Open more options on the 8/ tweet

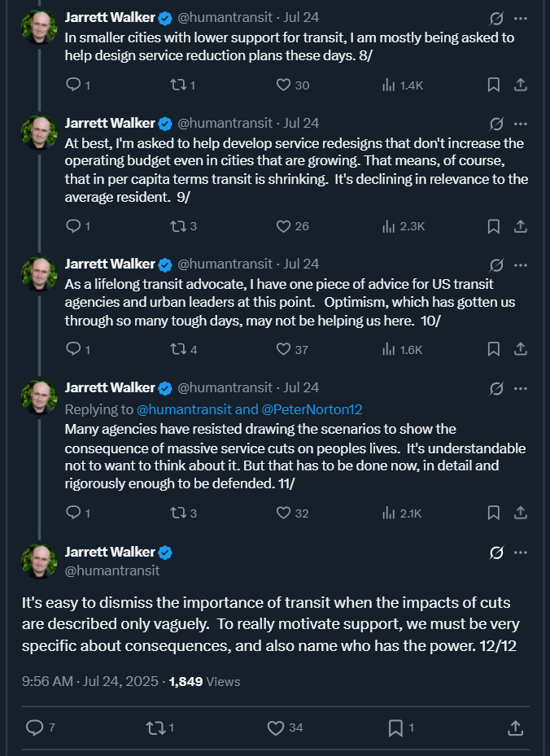point(521,18)
